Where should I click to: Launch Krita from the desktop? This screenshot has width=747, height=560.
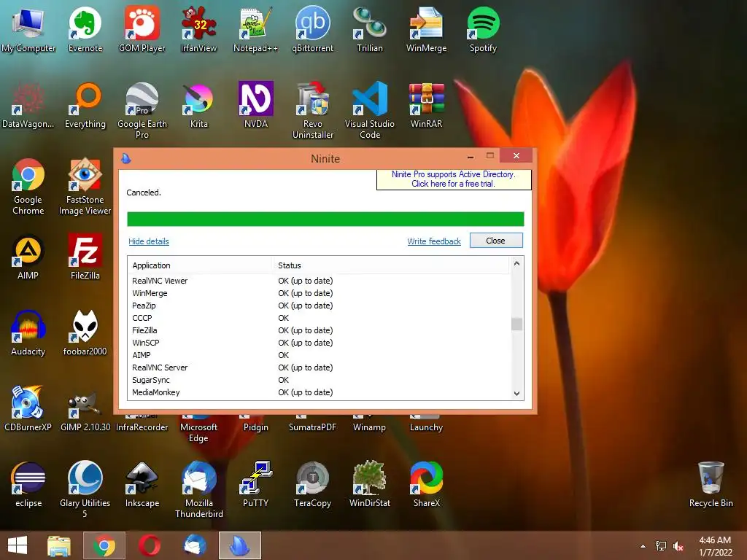point(198,106)
